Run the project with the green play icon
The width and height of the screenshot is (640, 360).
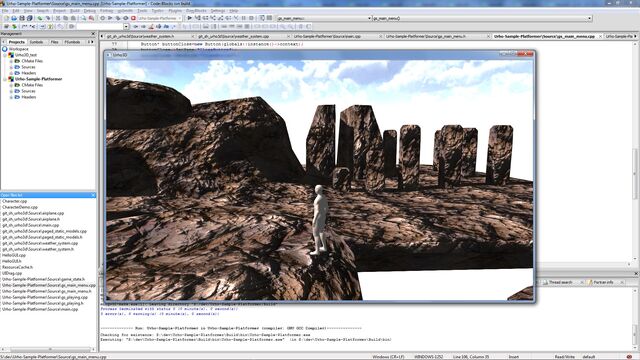[110, 18]
